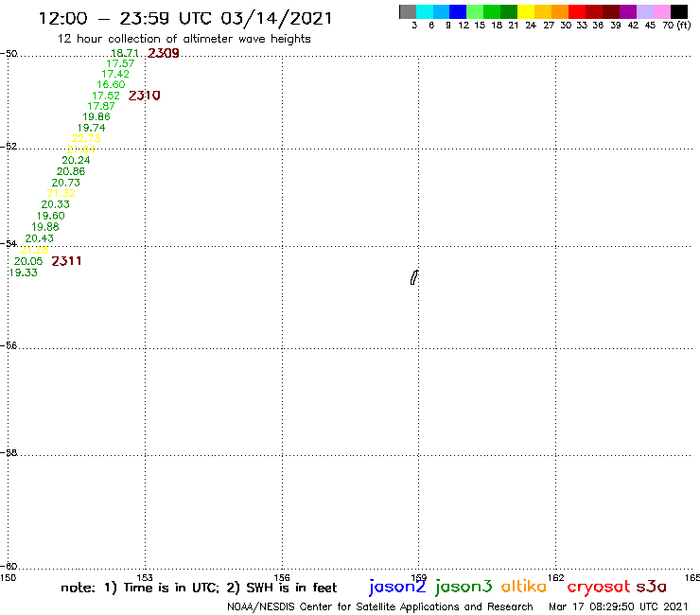The width and height of the screenshot is (700, 615).
Task: Click the yellow 21.32 wave height reading
Action: coord(61,193)
